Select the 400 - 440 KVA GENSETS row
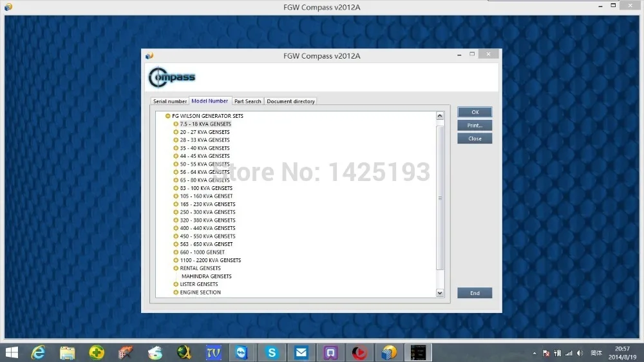 click(x=207, y=228)
